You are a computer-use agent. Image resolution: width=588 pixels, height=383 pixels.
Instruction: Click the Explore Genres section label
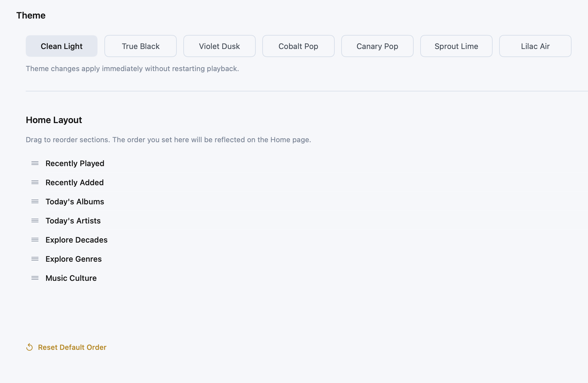[74, 259]
